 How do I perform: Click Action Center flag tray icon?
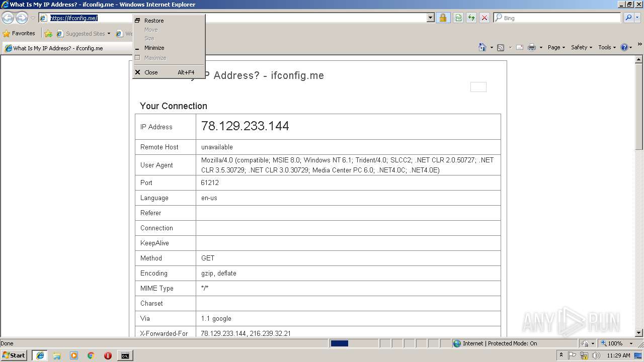pos(572,355)
